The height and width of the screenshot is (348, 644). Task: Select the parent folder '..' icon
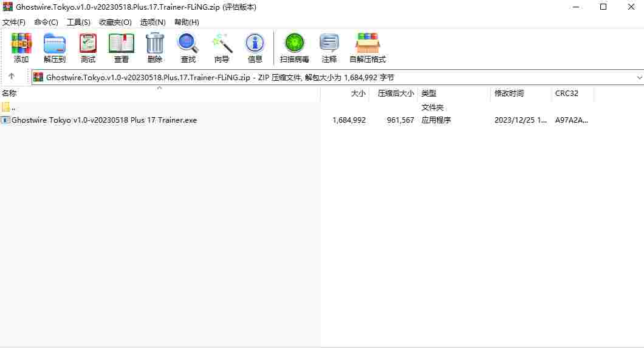pyautogui.click(x=5, y=107)
